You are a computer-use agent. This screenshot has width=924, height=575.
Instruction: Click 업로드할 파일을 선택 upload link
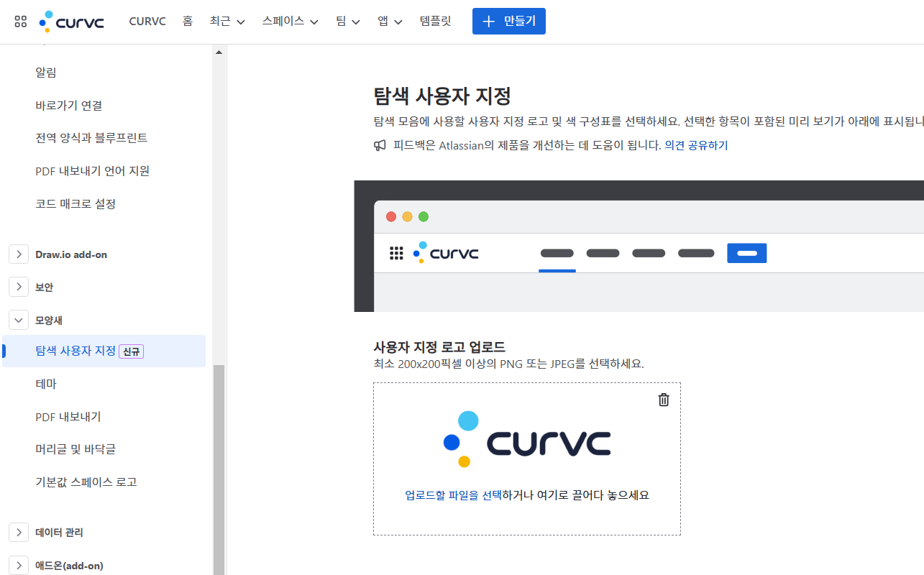point(453,495)
